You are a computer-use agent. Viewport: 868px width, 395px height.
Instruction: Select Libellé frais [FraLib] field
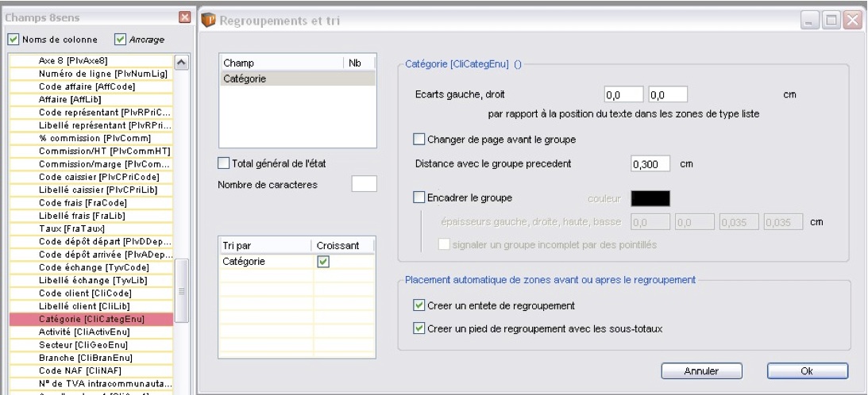pyautogui.click(x=91, y=216)
